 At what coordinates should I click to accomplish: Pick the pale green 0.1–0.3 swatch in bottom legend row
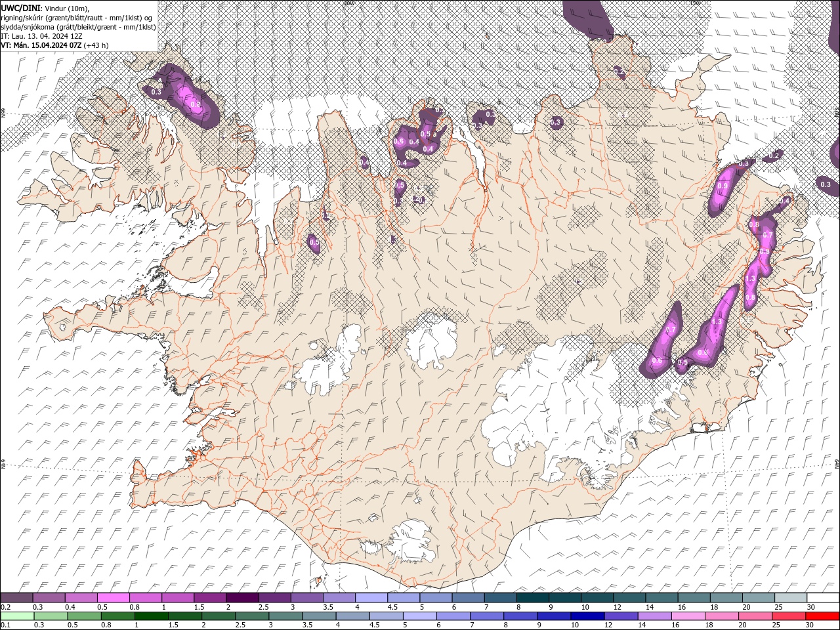click(x=17, y=616)
